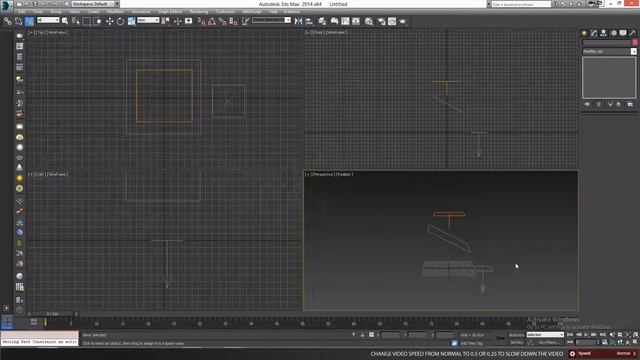Click the Speed Normal button
The width and height of the screenshot is (640, 360).
click(x=603, y=353)
